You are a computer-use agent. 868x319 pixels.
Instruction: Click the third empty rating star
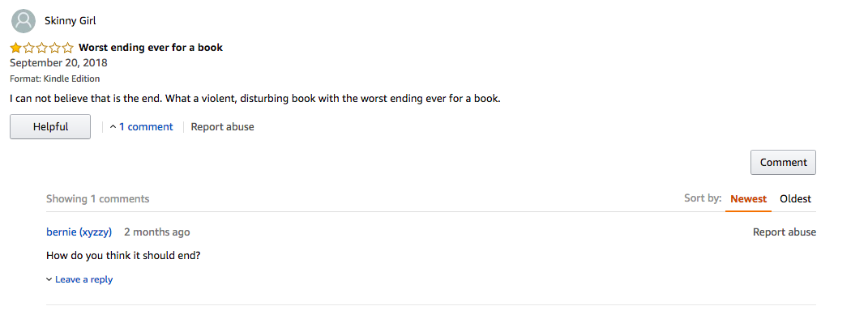pos(41,48)
